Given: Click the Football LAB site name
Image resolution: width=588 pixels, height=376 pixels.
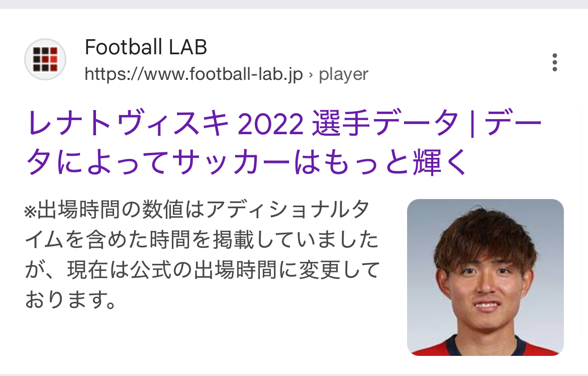Looking at the screenshot, I should point(146,47).
